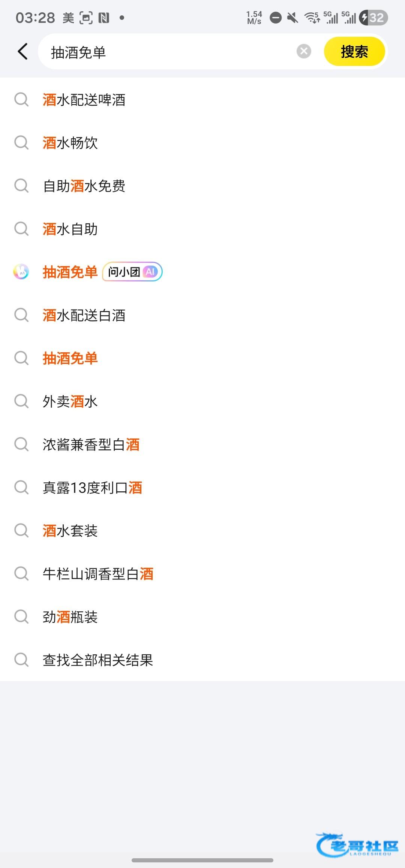Tap magnifier icon beside 真露13度利口酒
405x868 pixels.
pyautogui.click(x=21, y=487)
